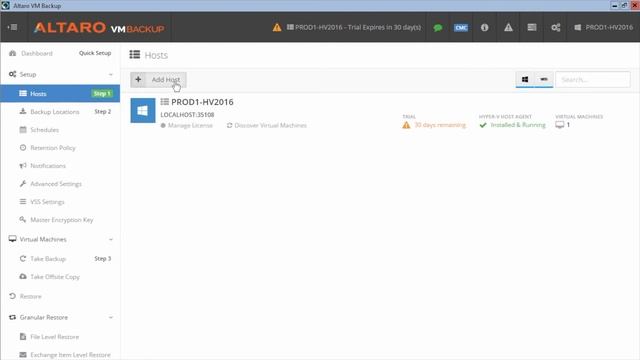Viewport: 640px width, 360px height.
Task: Filter hosts by VMware icon
Action: (544, 79)
